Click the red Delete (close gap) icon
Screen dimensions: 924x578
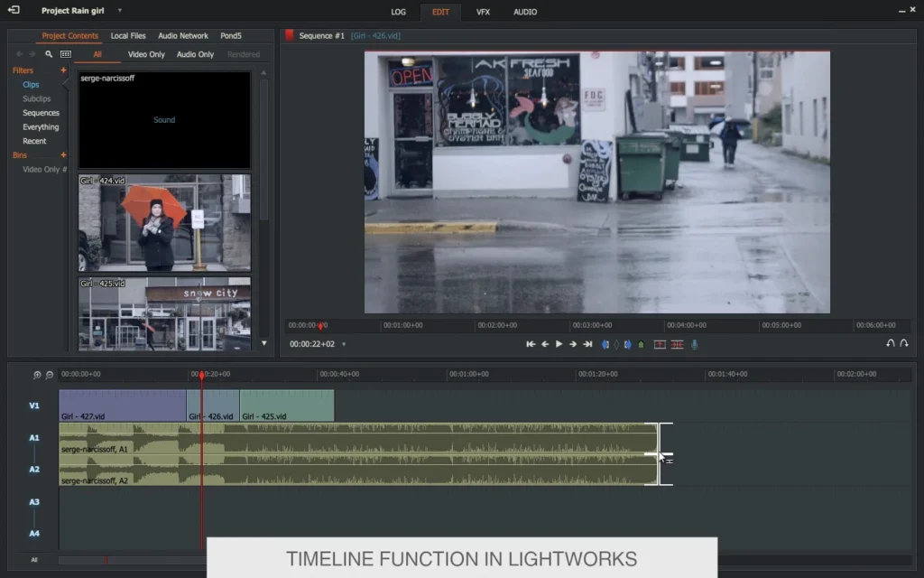pyautogui.click(x=677, y=344)
